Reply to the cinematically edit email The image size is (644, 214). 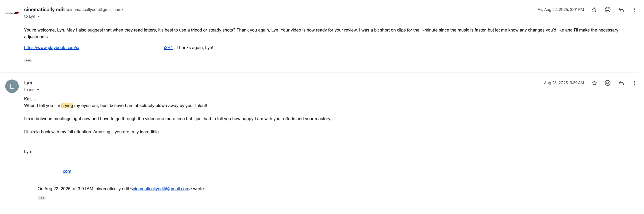(621, 10)
